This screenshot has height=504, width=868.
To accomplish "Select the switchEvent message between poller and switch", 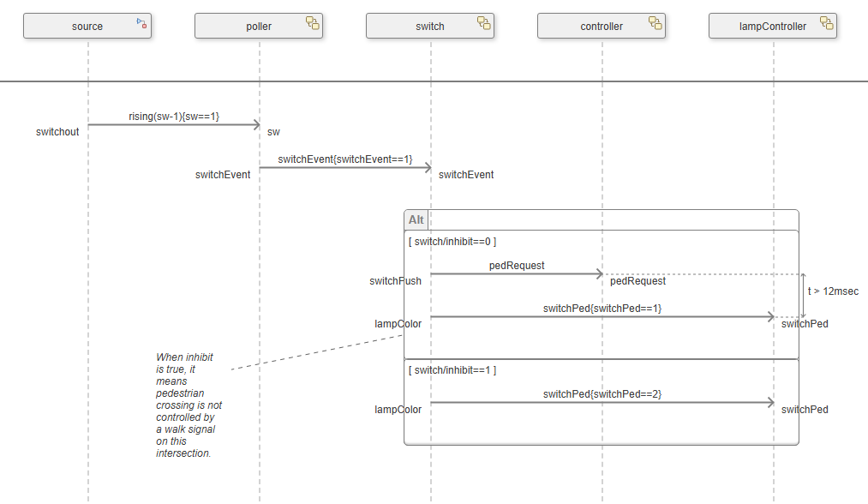I will click(345, 166).
